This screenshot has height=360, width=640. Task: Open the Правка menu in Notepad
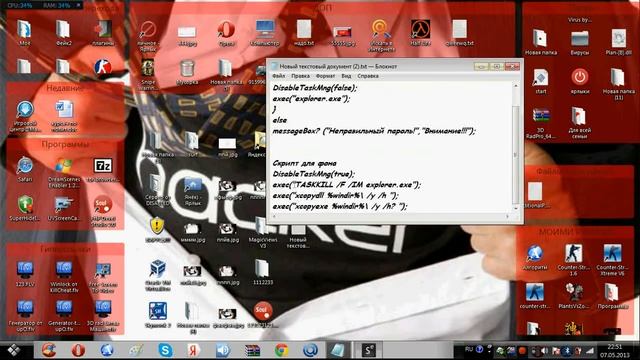(x=300, y=76)
